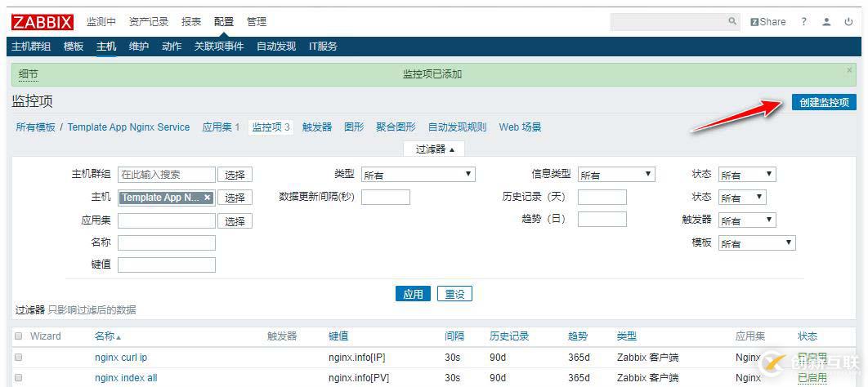Click 数据更新间隔(秒) input field
This screenshot has width=868, height=387.
point(386,197)
